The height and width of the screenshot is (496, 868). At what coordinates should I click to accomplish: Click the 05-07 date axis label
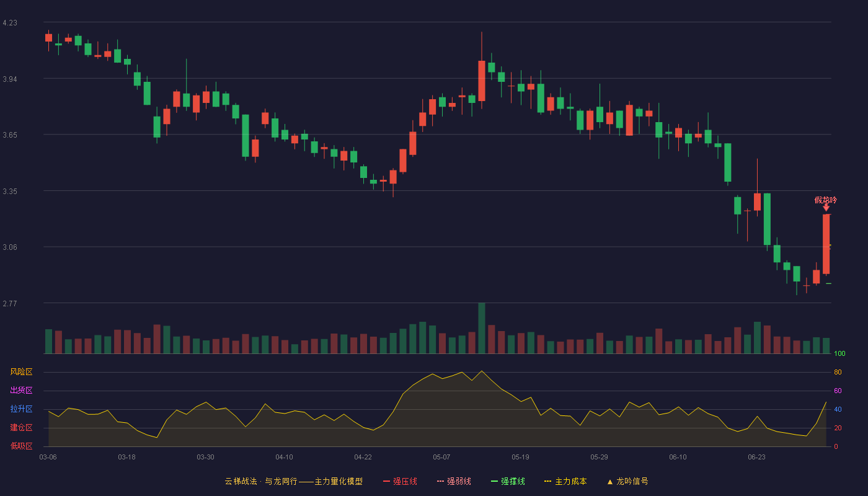click(441, 457)
